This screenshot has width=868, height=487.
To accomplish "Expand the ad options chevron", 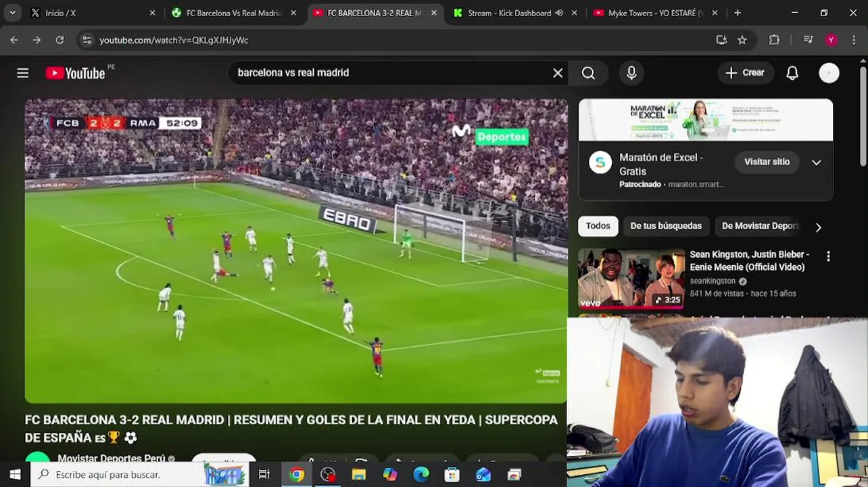I will point(816,162).
